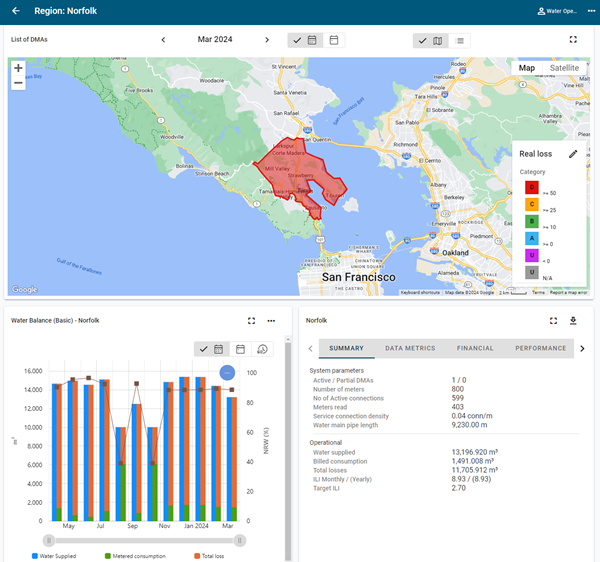This screenshot has height=562, width=600.
Task: Open the Google logo link on map
Action: click(24, 289)
